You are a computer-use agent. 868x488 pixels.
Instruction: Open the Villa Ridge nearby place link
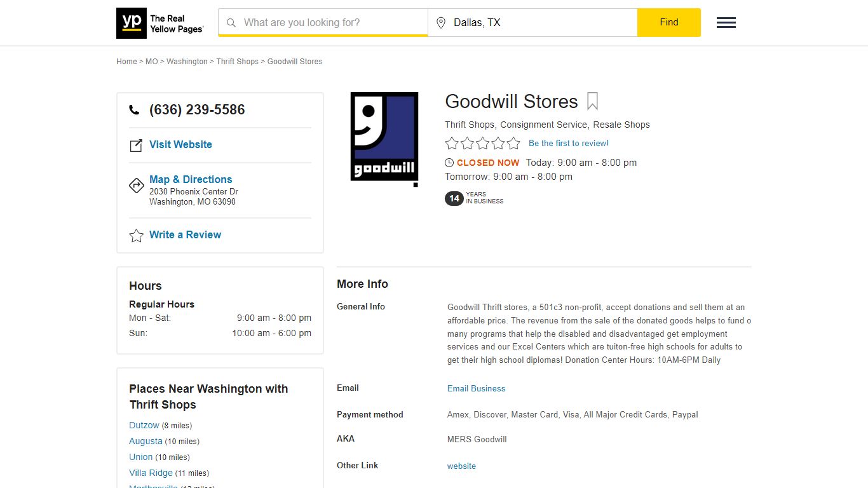[x=151, y=473]
